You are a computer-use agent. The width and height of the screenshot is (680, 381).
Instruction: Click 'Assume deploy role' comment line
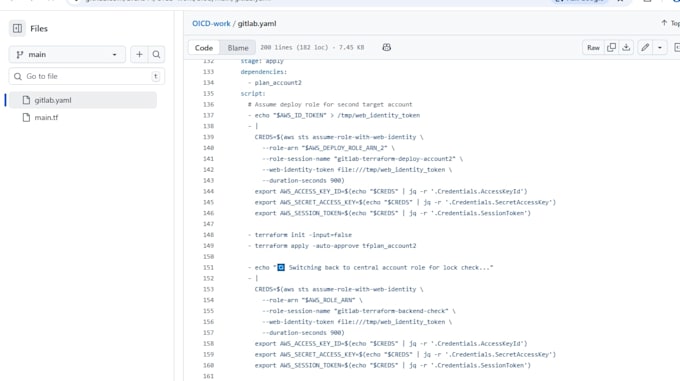click(330, 104)
